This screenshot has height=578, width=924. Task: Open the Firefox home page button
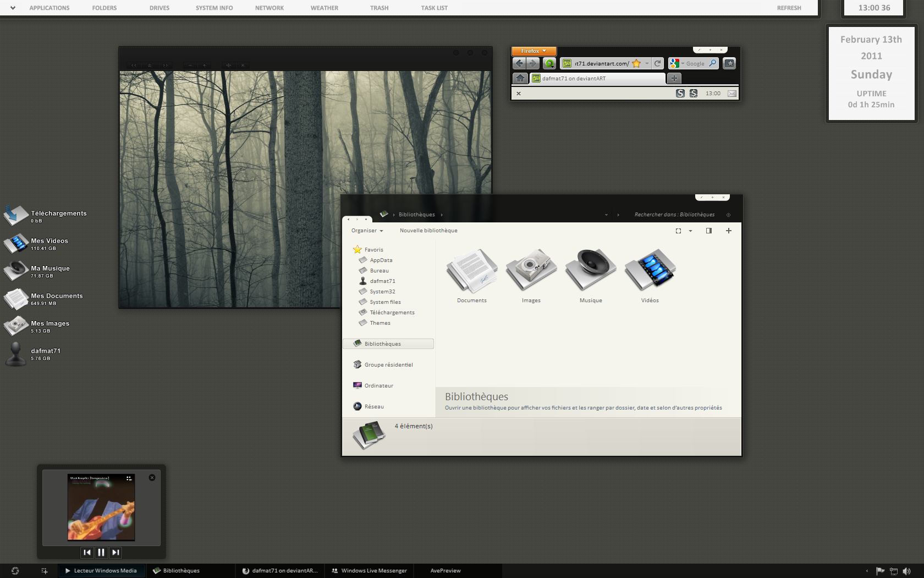pyautogui.click(x=520, y=78)
